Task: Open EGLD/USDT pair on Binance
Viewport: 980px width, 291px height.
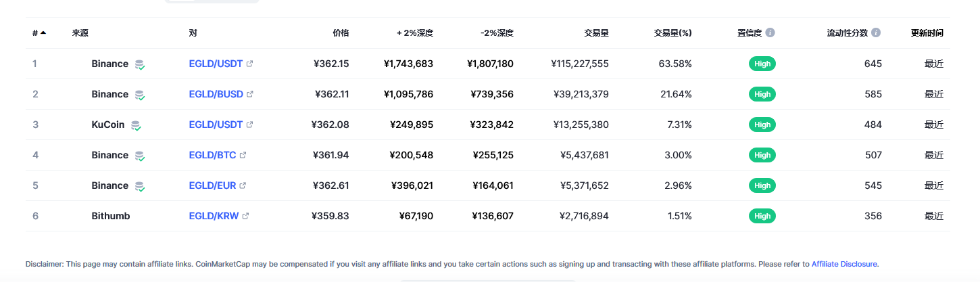Action: [216, 64]
